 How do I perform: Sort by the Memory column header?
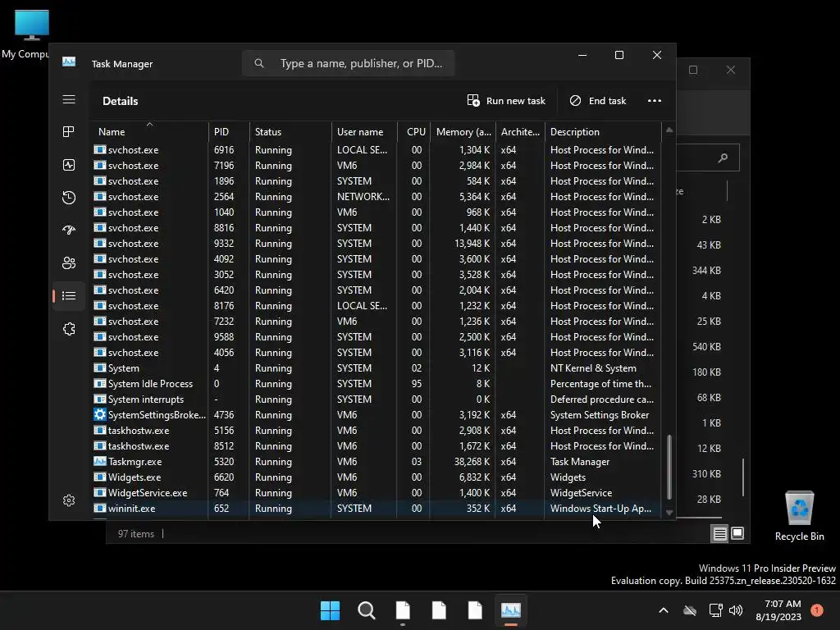click(463, 131)
